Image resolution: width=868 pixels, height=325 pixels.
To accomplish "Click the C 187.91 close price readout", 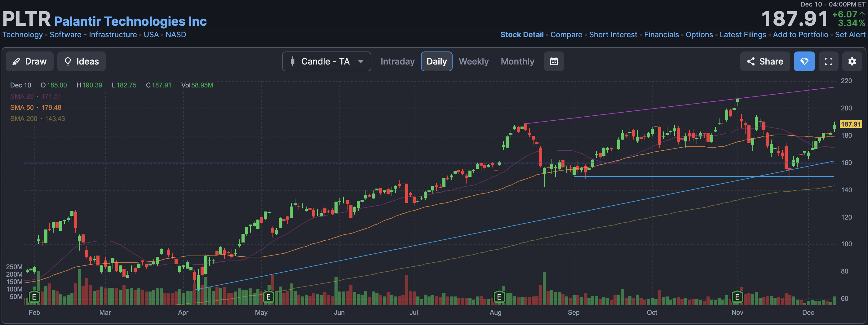I will [159, 85].
